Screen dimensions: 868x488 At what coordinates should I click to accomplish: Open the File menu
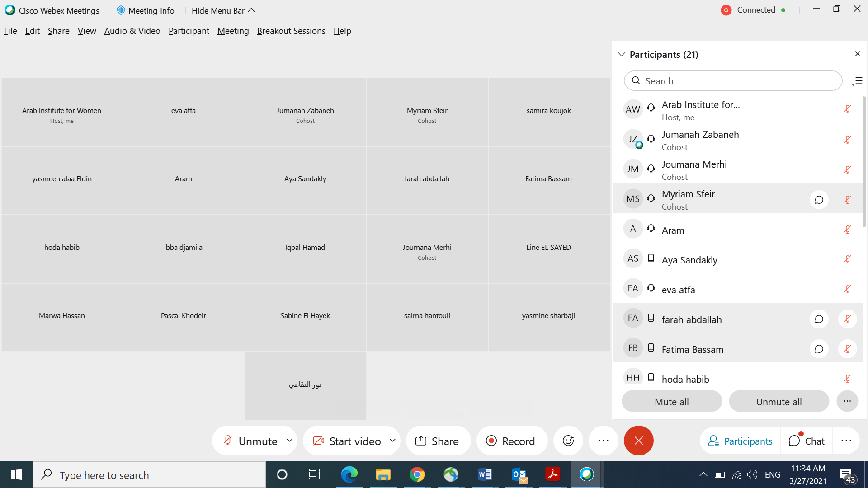pos(10,31)
